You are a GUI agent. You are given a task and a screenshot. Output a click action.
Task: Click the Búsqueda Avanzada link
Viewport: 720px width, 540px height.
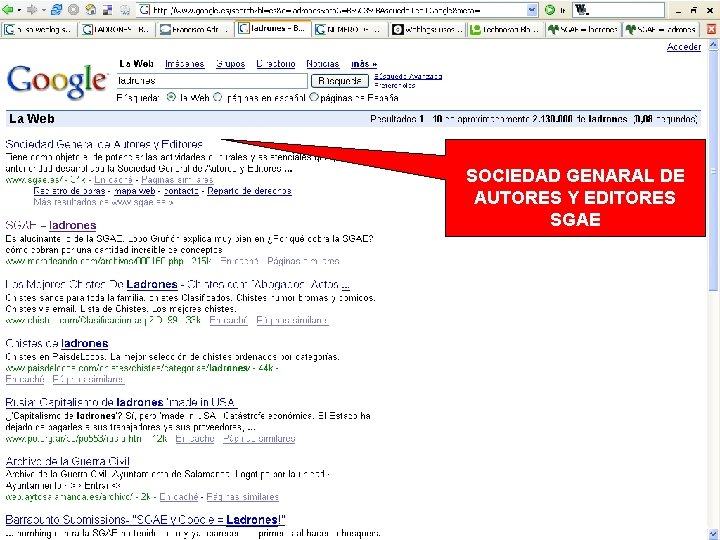point(408,76)
